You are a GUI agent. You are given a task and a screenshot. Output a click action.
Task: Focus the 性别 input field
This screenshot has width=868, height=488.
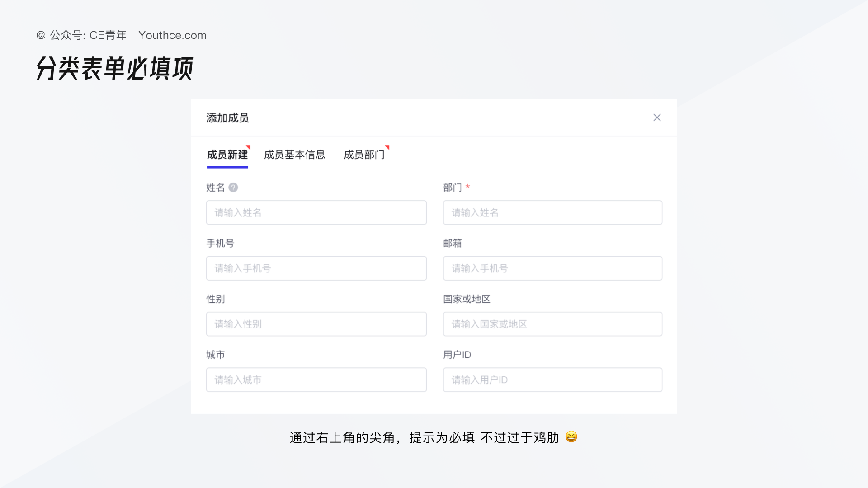pos(316,324)
